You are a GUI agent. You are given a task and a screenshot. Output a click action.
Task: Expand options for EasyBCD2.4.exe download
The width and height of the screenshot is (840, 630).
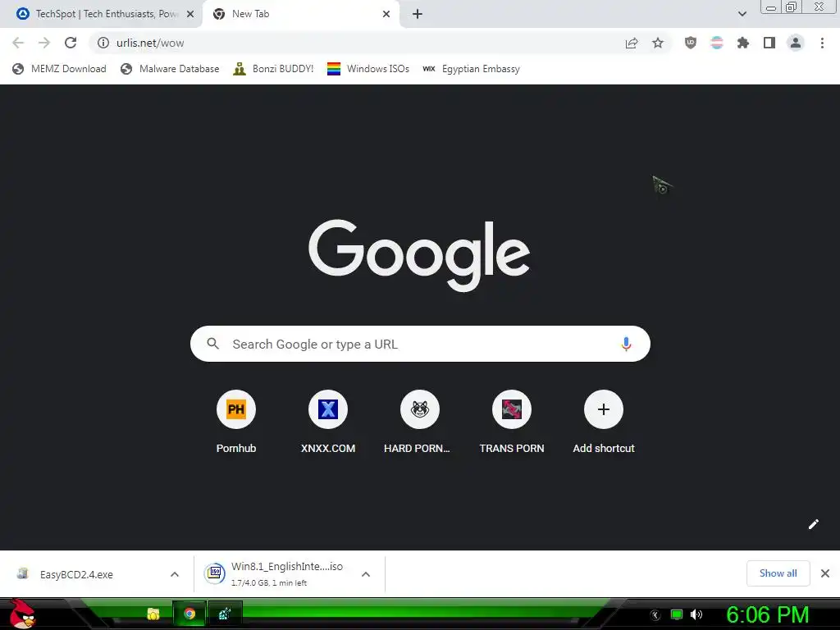click(174, 574)
